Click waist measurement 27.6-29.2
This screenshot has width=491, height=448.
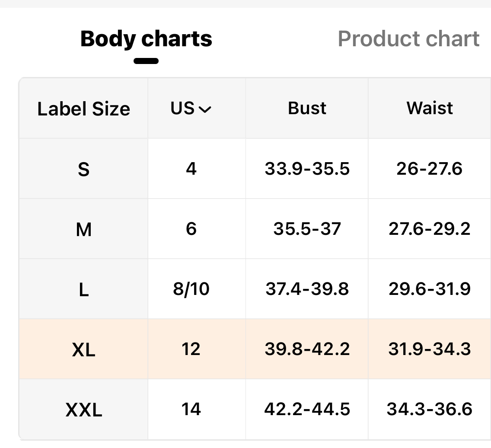pyautogui.click(x=430, y=229)
